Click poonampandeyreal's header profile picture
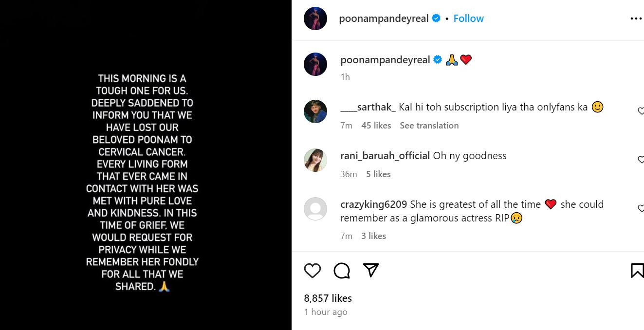644x330 pixels. 315,18
